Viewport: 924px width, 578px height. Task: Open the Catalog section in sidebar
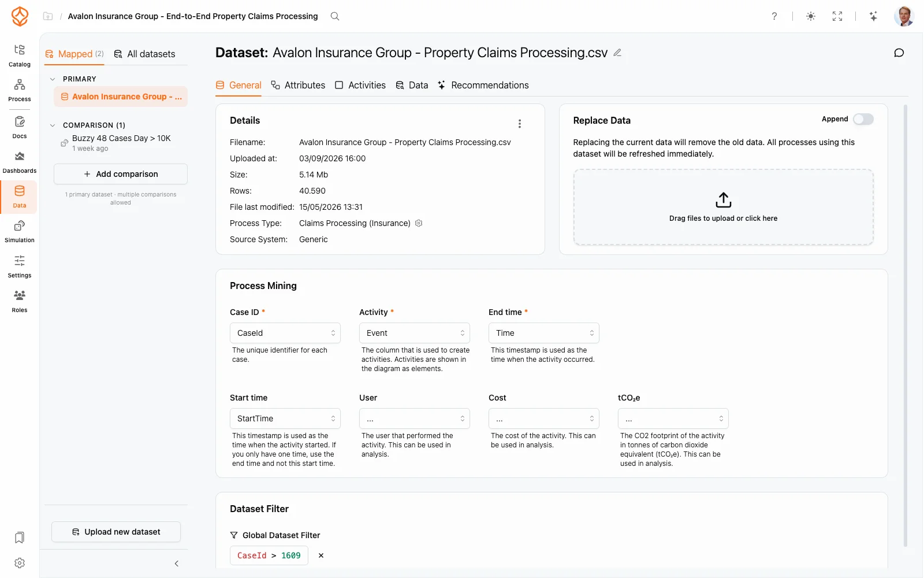point(20,55)
